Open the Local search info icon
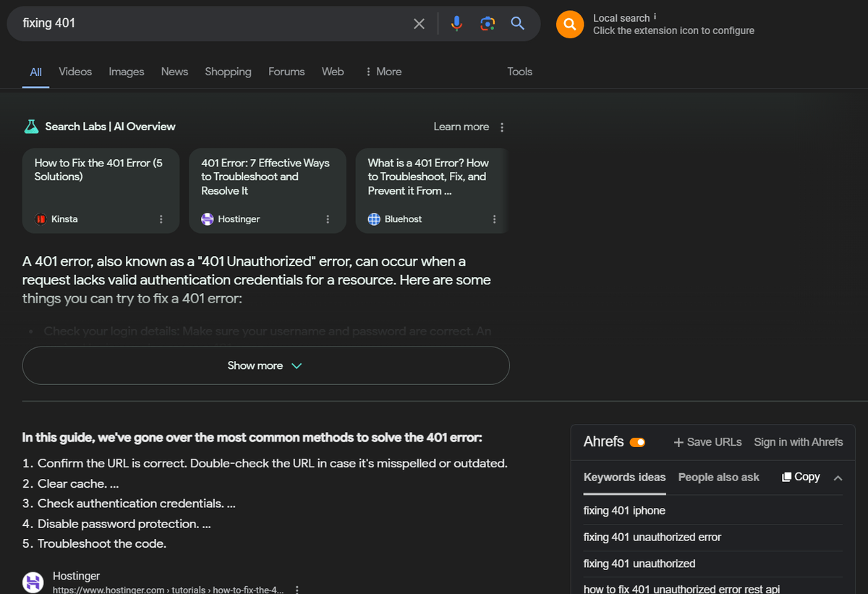The height and width of the screenshot is (594, 868). click(x=655, y=17)
